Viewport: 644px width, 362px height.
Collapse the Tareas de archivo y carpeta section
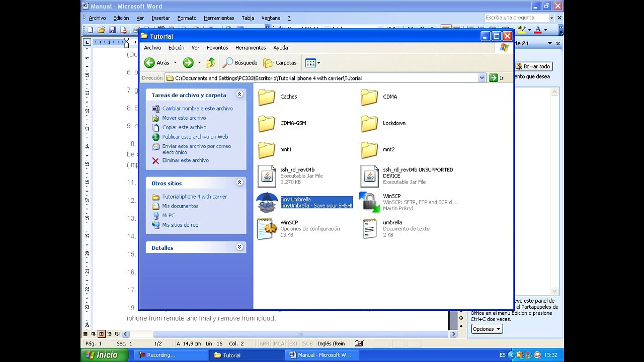(x=239, y=94)
